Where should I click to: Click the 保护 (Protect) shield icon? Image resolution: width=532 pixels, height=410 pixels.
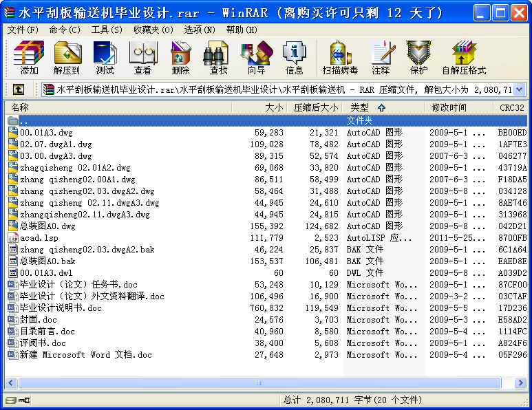419,58
